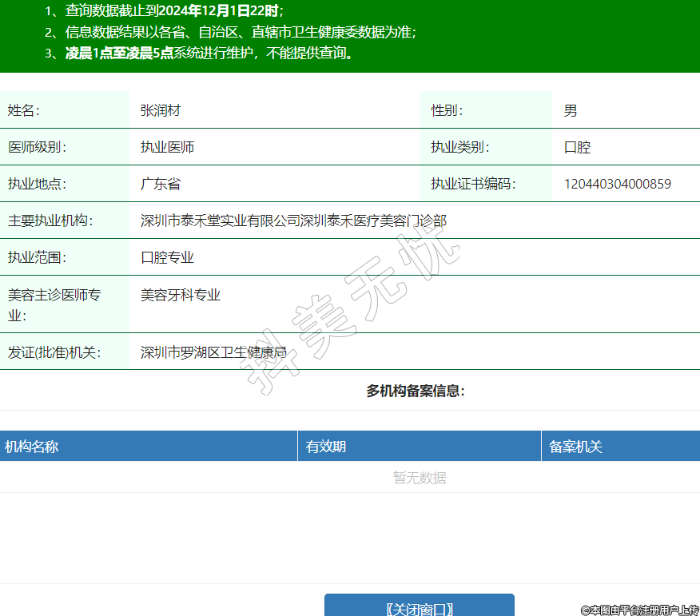The height and width of the screenshot is (616, 700).
Task: Click the 机构名称 column header
Action: click(x=31, y=447)
